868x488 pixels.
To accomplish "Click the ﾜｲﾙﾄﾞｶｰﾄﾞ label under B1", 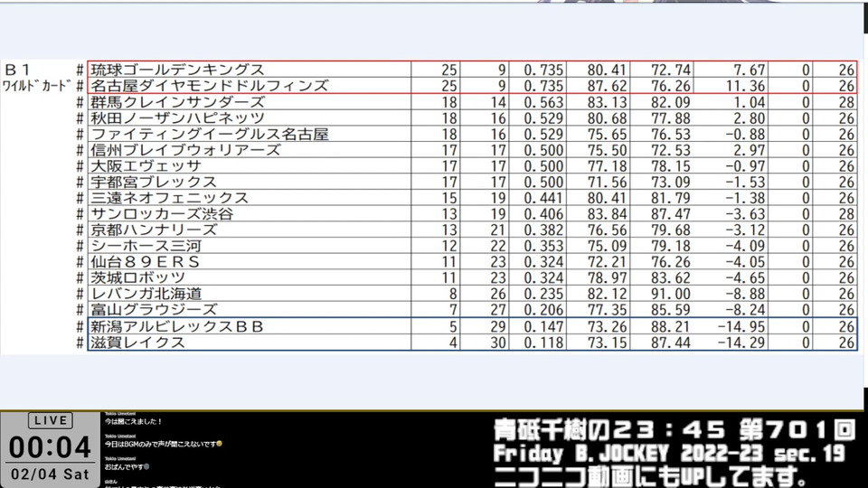I will (36, 86).
